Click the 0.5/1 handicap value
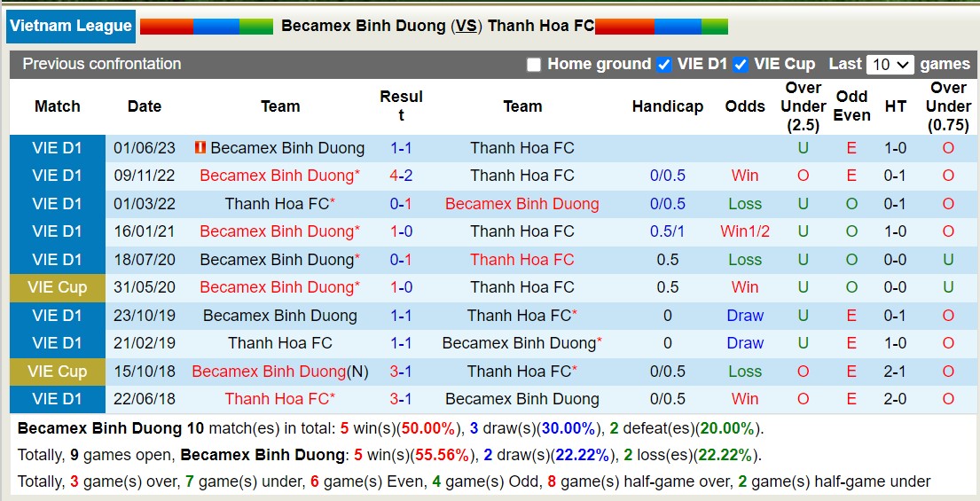The width and height of the screenshot is (980, 501). pyautogui.click(x=668, y=231)
